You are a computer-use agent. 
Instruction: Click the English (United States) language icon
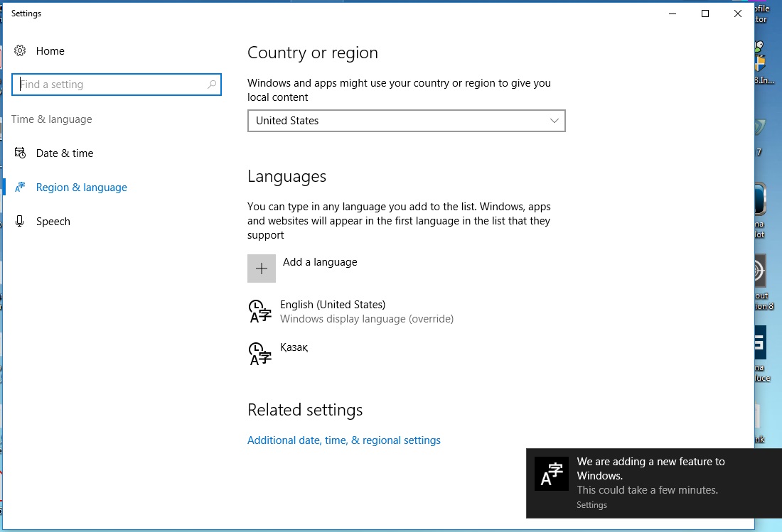point(259,311)
